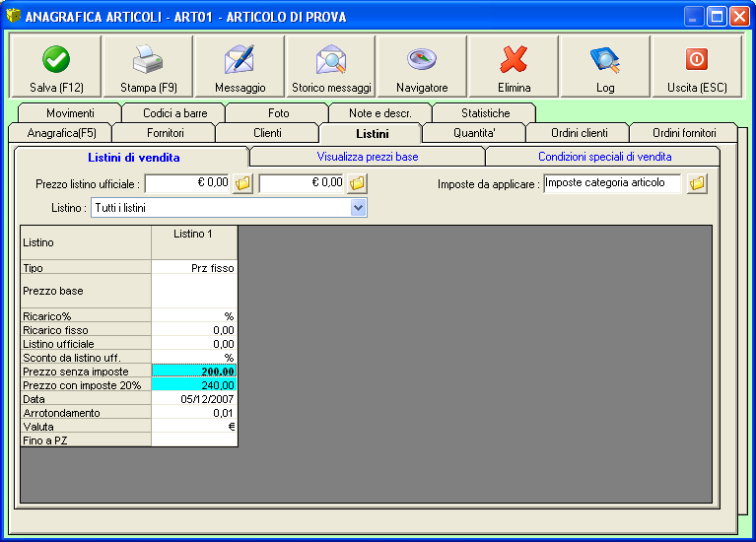This screenshot has height=542, width=756.
Task: Launch the Navigatore compass button
Action: (x=422, y=67)
